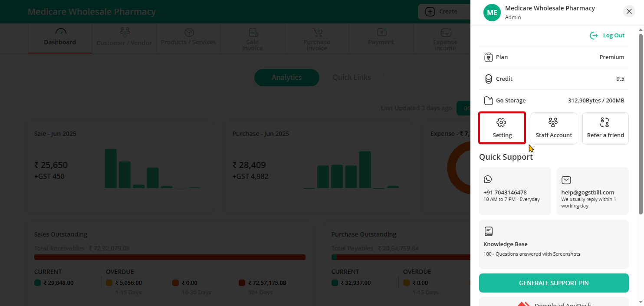This screenshot has height=306, width=644.
Task: Click GENERATE SUPPORT PIN button
Action: point(554,283)
